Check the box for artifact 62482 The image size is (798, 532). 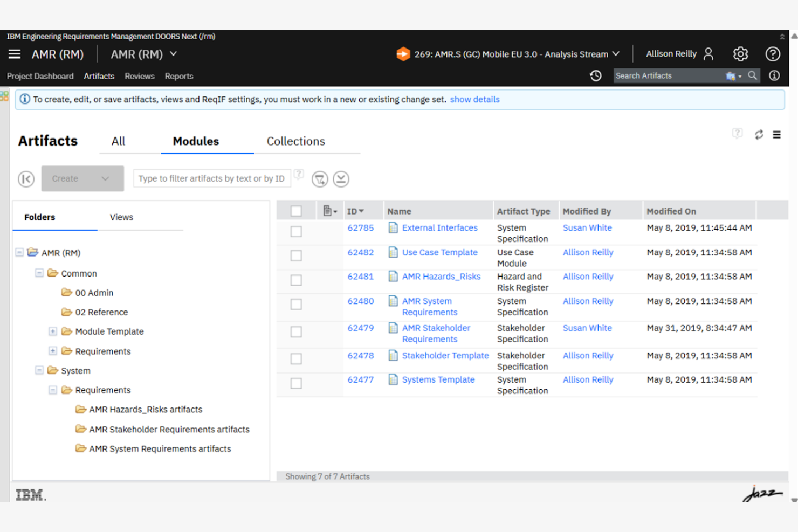(296, 255)
